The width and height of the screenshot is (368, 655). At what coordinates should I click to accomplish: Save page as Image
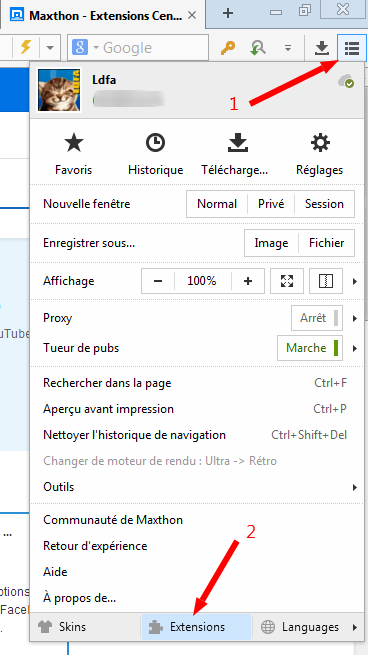click(272, 243)
